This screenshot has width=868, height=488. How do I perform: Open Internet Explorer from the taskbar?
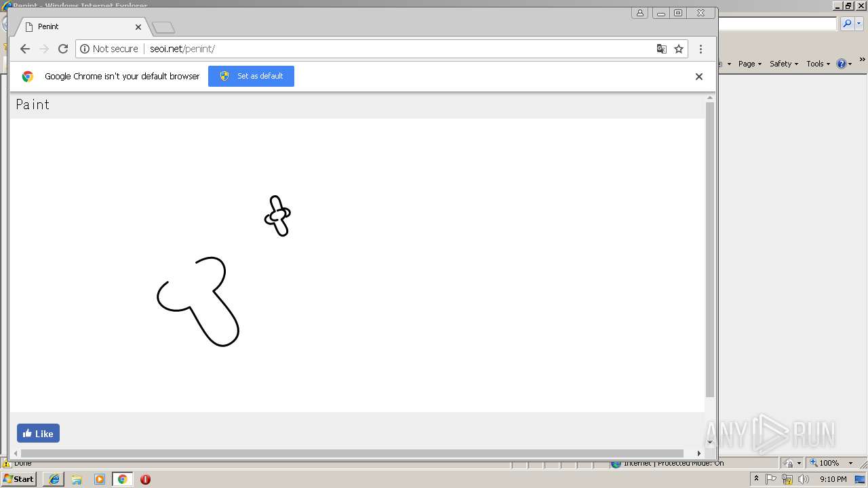pyautogui.click(x=54, y=479)
